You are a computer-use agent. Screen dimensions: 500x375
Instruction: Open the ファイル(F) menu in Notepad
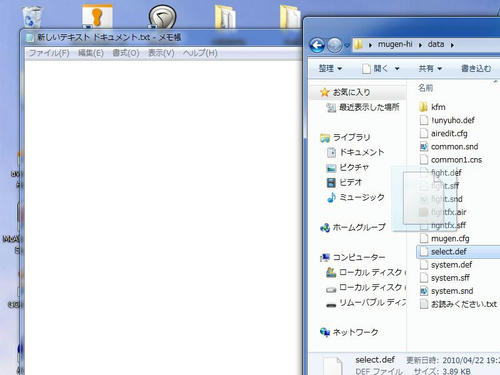click(x=49, y=53)
